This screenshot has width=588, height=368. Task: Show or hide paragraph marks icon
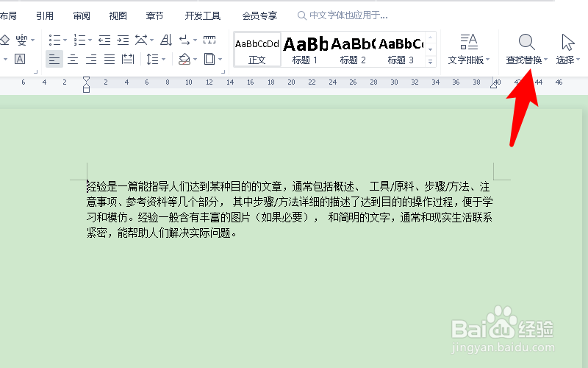click(184, 40)
